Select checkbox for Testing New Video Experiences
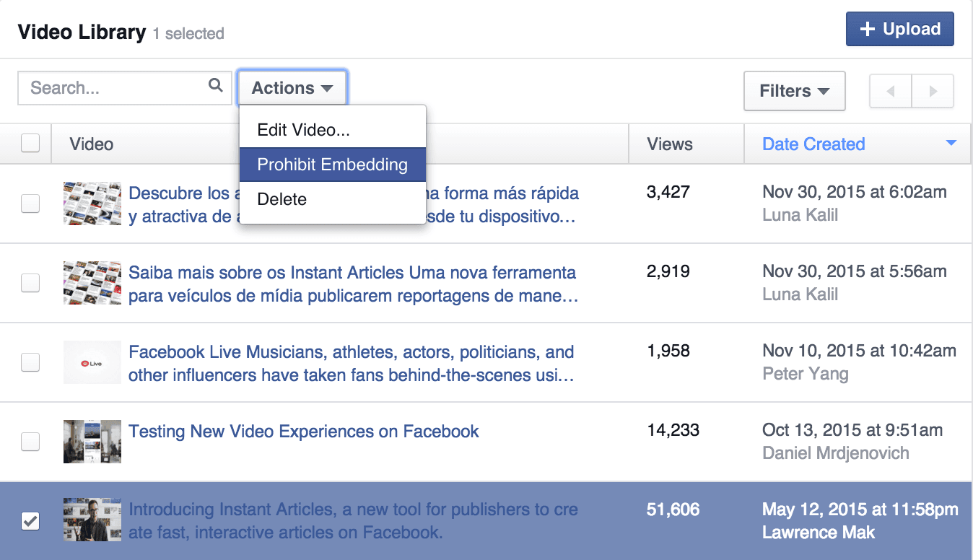This screenshot has width=973, height=560. pyautogui.click(x=30, y=441)
